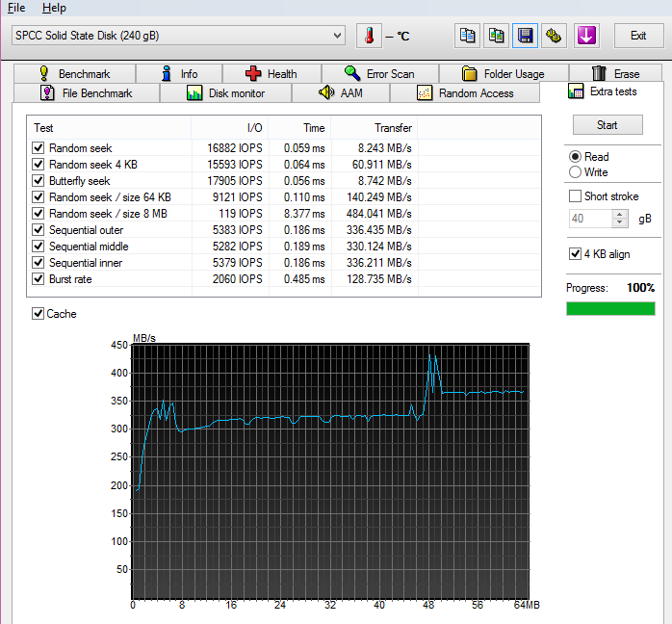This screenshot has height=624, width=672.
Task: Enable the Short stroke checkbox
Action: (575, 196)
